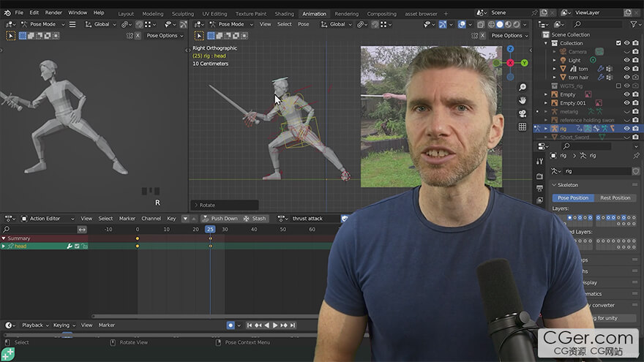
Task: Switch orthographic grid view icon
Action: [522, 127]
